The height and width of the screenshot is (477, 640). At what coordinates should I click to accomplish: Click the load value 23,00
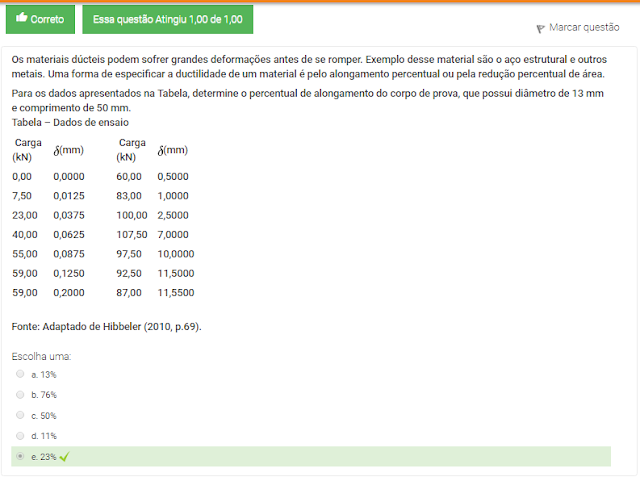25,215
